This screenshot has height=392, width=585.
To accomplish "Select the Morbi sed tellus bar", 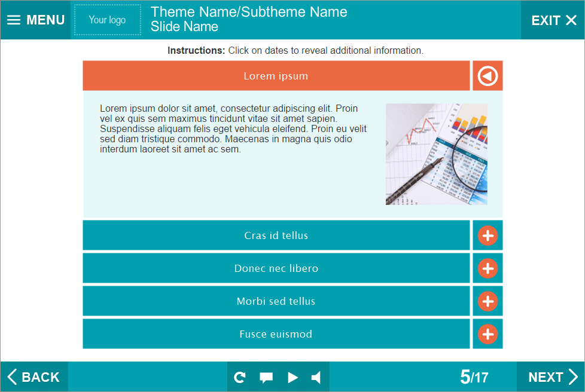I will [276, 301].
